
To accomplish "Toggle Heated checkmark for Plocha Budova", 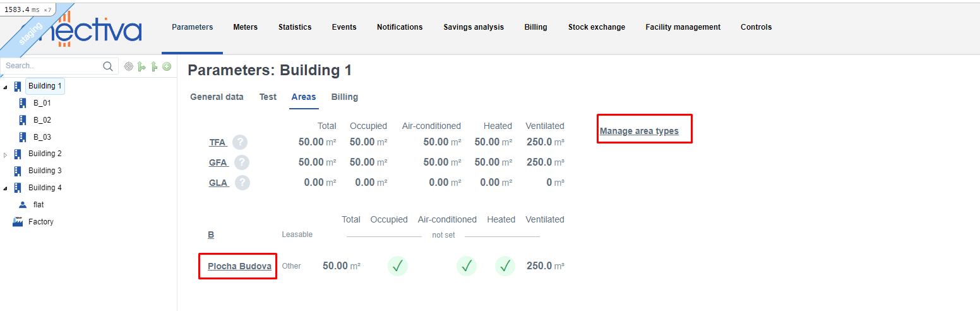I will pyautogui.click(x=505, y=266).
